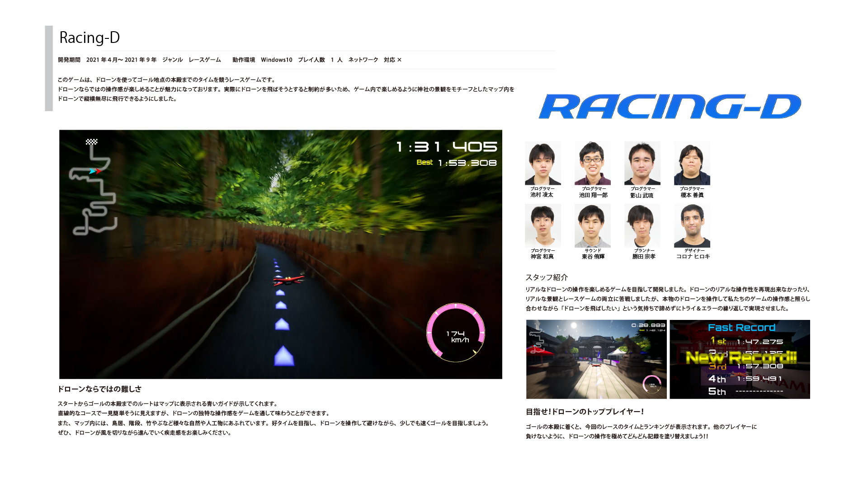The image size is (868, 488).
Task: Click the ドローンならではの難しさ heading
Action: (99, 389)
